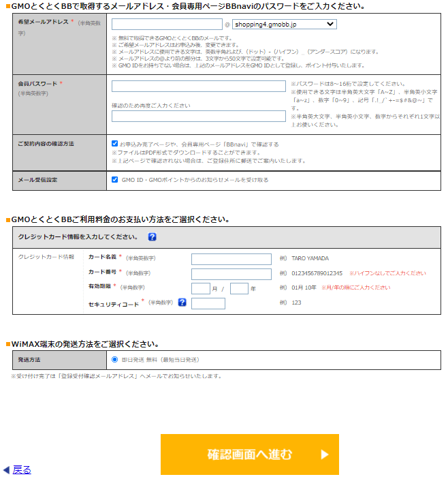The image size is (448, 479).
Task: Click the example card number 0123456789012345
Action: click(317, 273)
